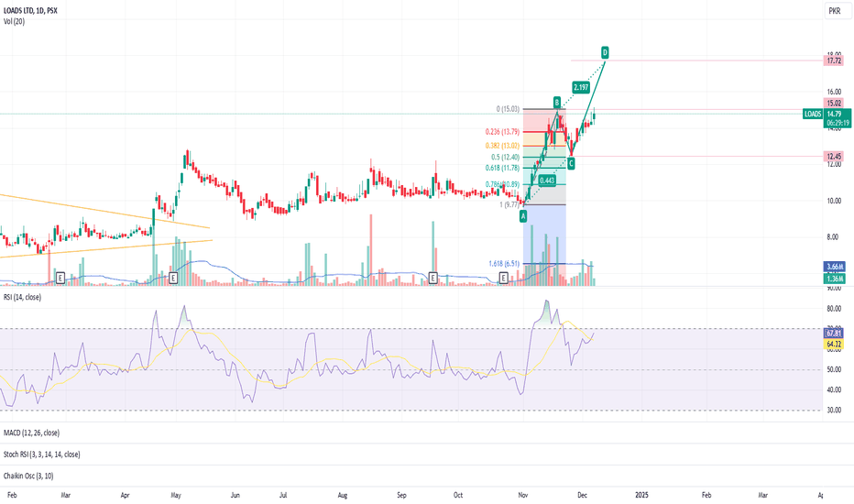Select Fibonacci level 0.786 (10.89)
854x504 pixels.
pos(502,184)
